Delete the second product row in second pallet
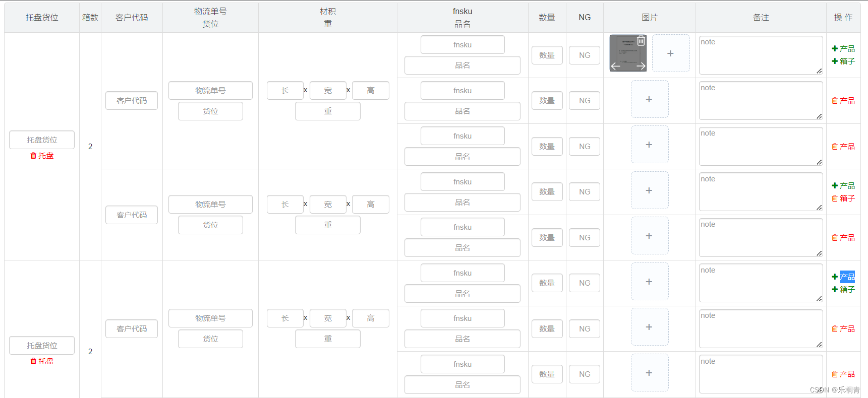Image resolution: width=868 pixels, height=398 pixels. tap(843, 329)
